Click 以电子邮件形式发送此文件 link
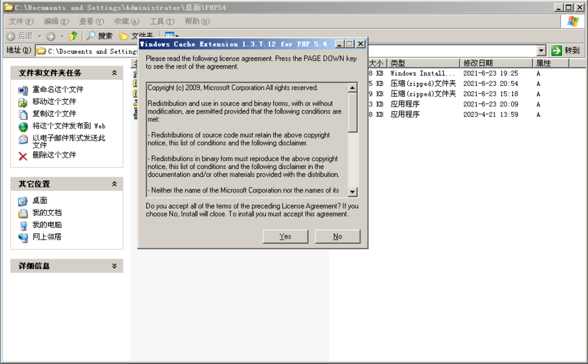Image resolution: width=588 pixels, height=364 pixels. click(69, 141)
